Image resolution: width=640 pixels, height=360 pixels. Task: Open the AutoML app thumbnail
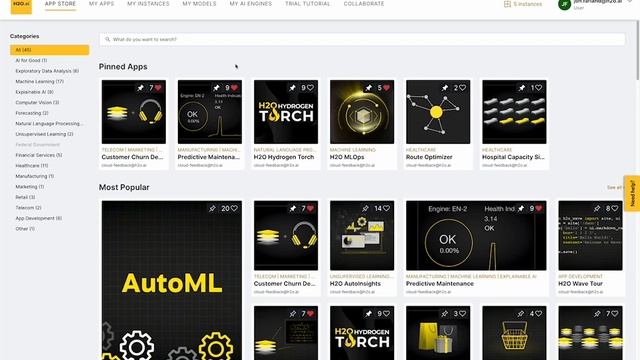coord(172,280)
